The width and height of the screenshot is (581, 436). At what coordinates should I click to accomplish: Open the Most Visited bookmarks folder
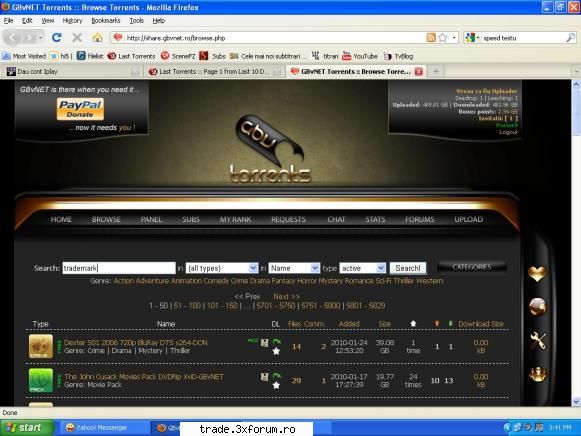click(24, 56)
